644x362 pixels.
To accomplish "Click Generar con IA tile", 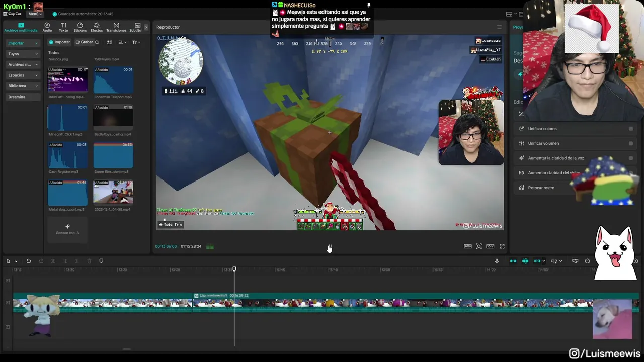I will tap(67, 229).
